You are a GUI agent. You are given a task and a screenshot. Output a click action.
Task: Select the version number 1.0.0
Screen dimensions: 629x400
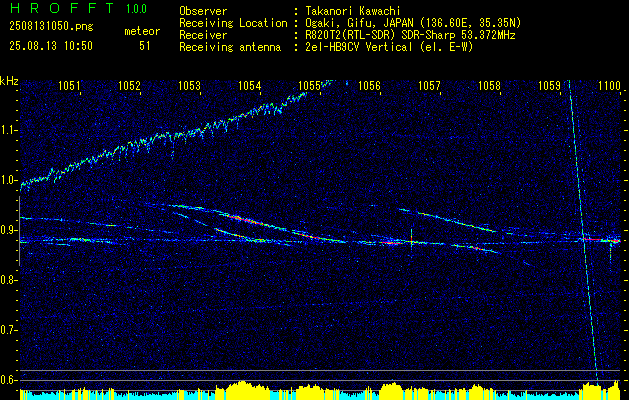coord(136,8)
